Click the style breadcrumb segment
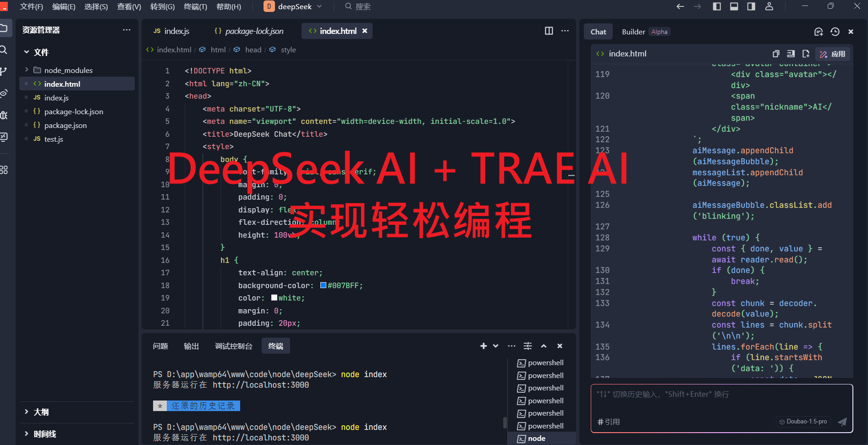This screenshot has width=868, height=445. 288,50
